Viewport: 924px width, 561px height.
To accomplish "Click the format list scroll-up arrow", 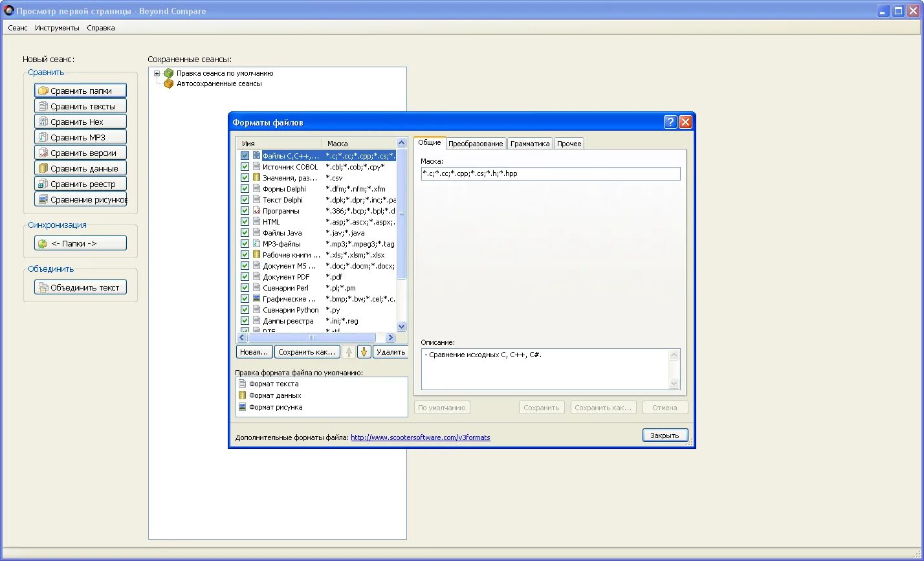I will point(401,142).
